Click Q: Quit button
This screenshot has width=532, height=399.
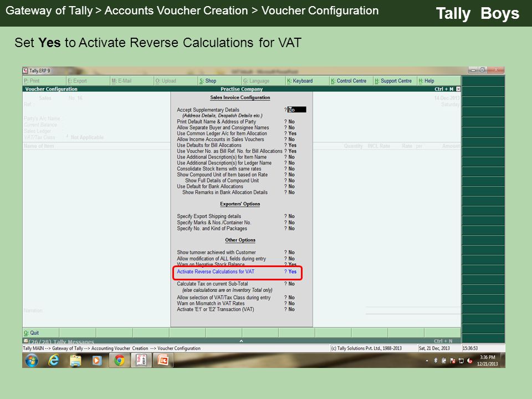coord(40,333)
